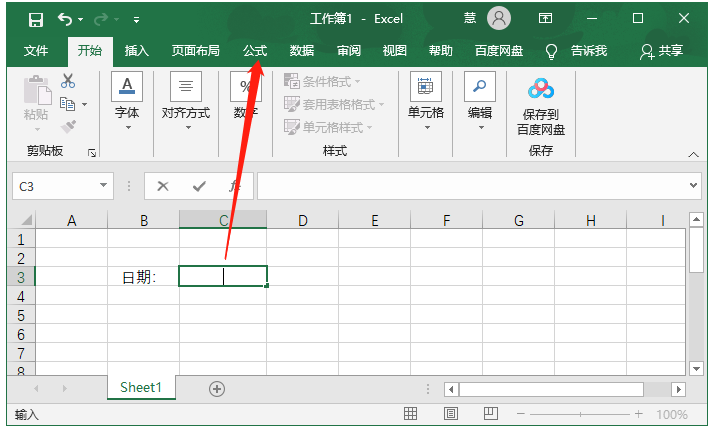Image resolution: width=716 pixels, height=430 pixels.
Task: Select the 开始 ribbon tab
Action: 90,50
